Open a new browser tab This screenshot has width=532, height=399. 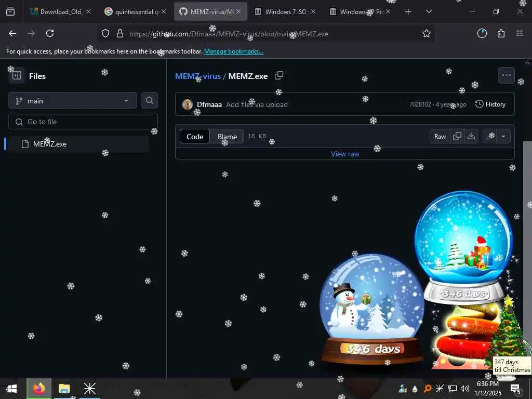(x=408, y=12)
